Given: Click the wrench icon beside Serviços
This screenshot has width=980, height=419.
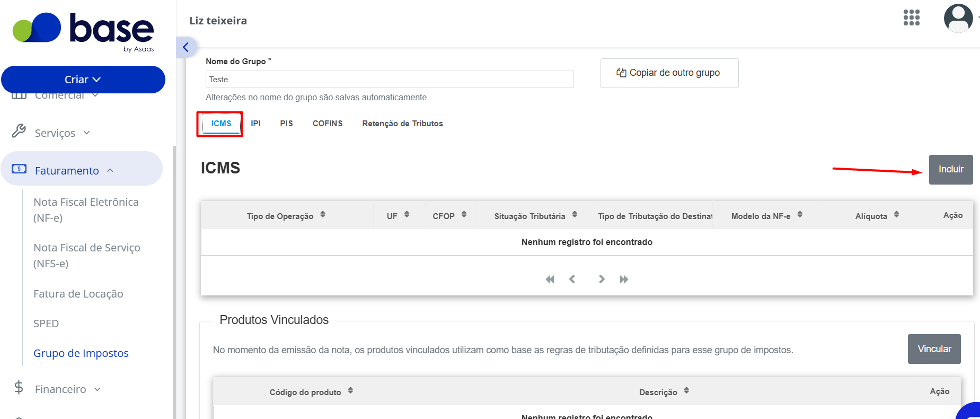Looking at the screenshot, I should 19,131.
